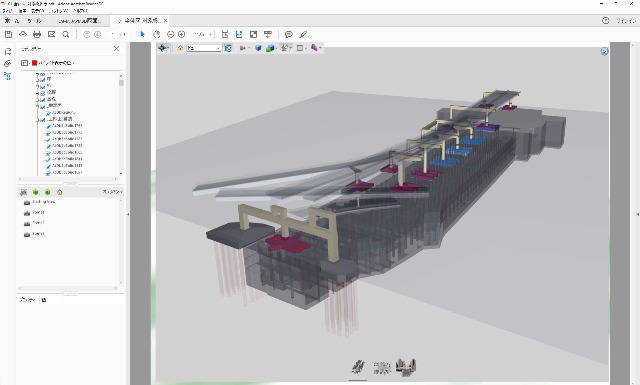Toggle the checkbox of the second-last top-level tree node
The height and width of the screenshot is (385, 640).
42,107
